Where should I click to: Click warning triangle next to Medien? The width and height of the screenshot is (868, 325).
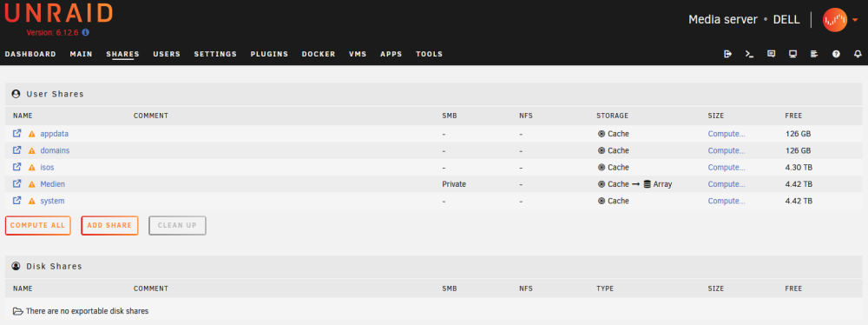tap(31, 184)
